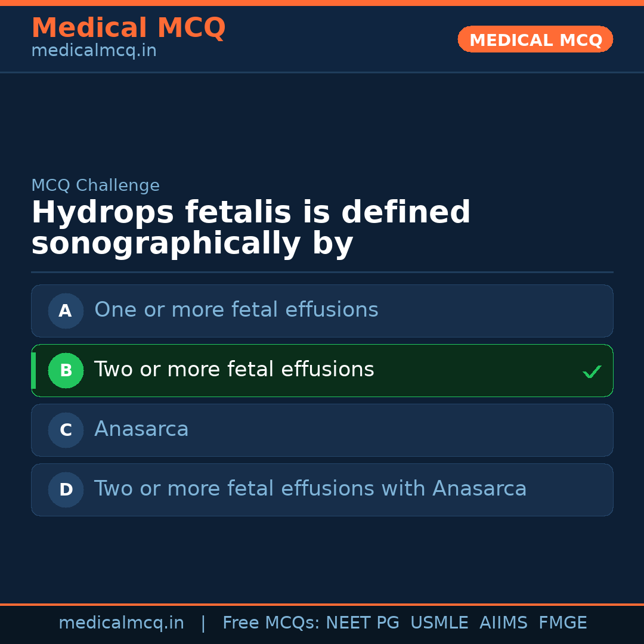
Task: Click the circular D option badge
Action: [x=66, y=490]
